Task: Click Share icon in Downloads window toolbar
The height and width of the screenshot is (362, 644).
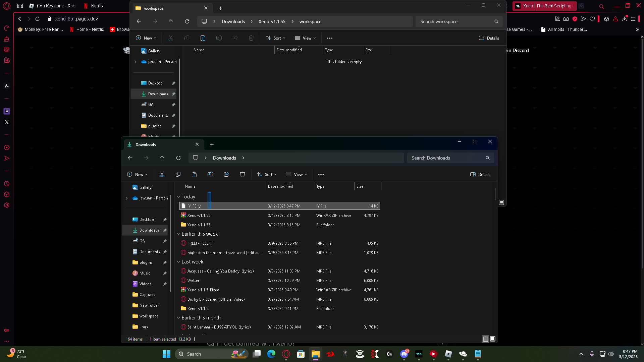Action: click(x=226, y=175)
